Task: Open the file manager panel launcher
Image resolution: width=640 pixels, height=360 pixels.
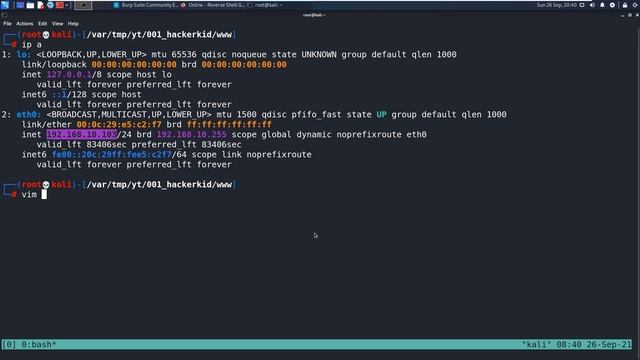Action: [x=30, y=5]
